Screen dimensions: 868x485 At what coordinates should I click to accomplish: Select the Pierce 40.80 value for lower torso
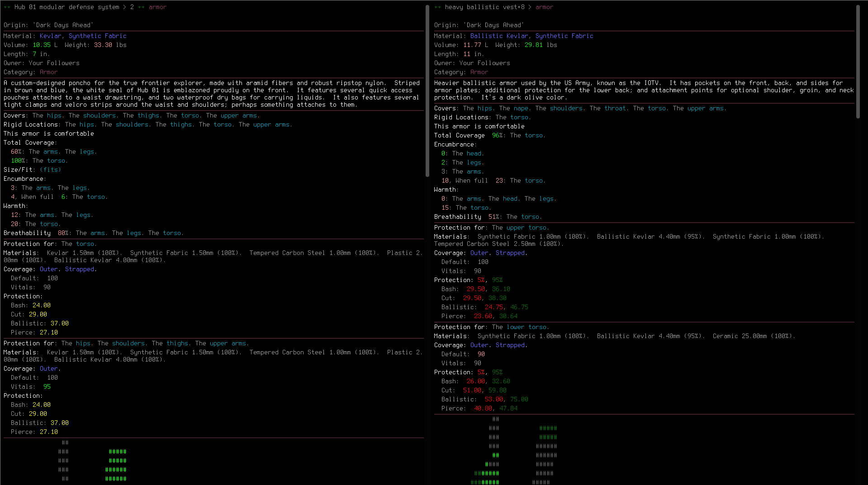pyautogui.click(x=483, y=409)
